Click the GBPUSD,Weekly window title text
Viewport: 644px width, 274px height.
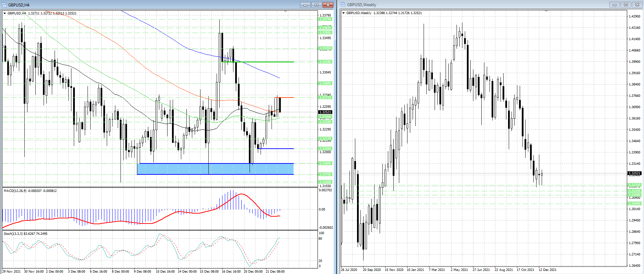(361, 5)
